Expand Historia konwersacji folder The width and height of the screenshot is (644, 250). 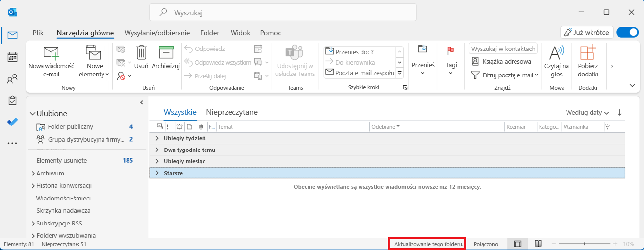coord(33,186)
